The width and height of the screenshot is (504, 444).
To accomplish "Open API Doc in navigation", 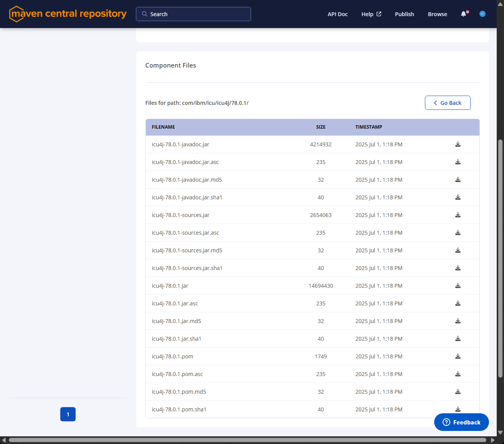I will coord(337,14).
